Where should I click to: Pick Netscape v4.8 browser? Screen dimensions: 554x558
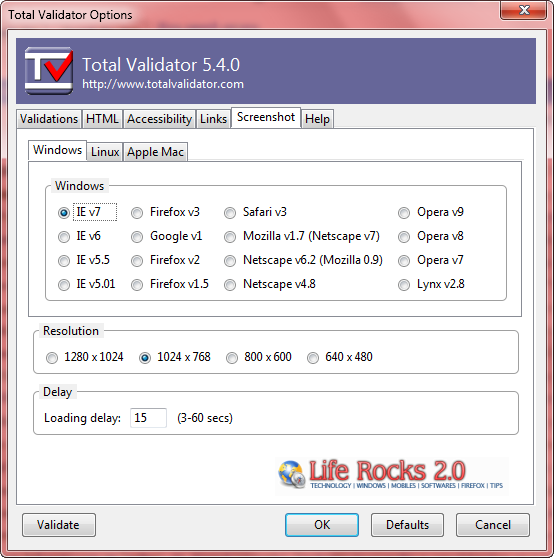230,285
